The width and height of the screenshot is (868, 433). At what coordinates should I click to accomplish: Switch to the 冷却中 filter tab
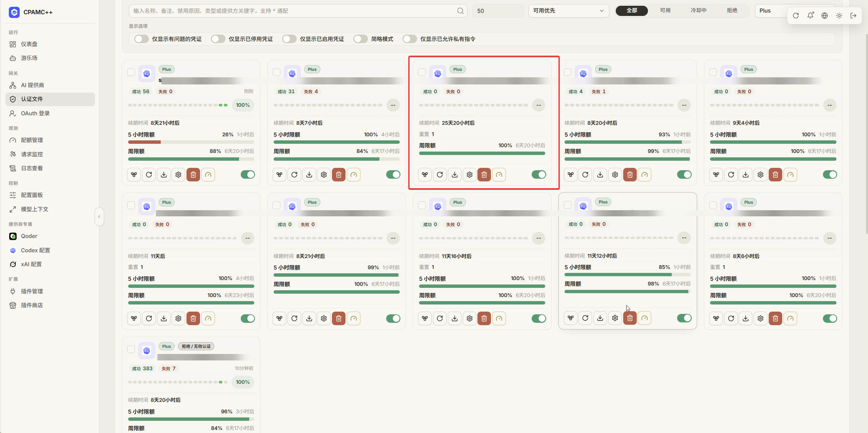(x=698, y=11)
